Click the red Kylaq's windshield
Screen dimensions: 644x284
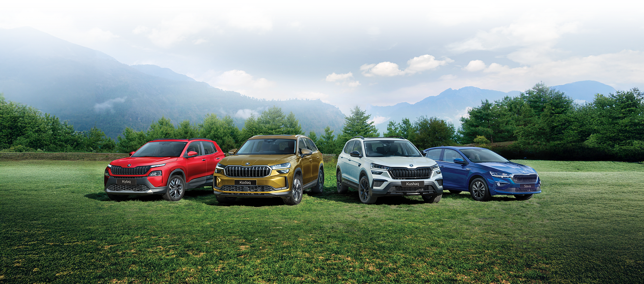coord(159,149)
